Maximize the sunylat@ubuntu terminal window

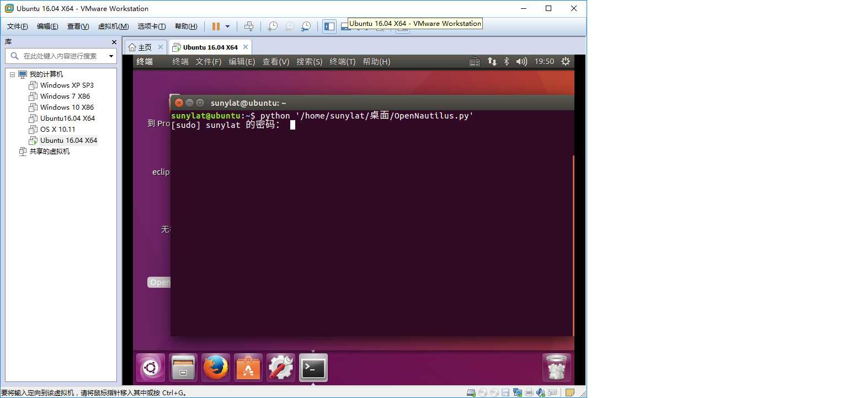tap(200, 103)
